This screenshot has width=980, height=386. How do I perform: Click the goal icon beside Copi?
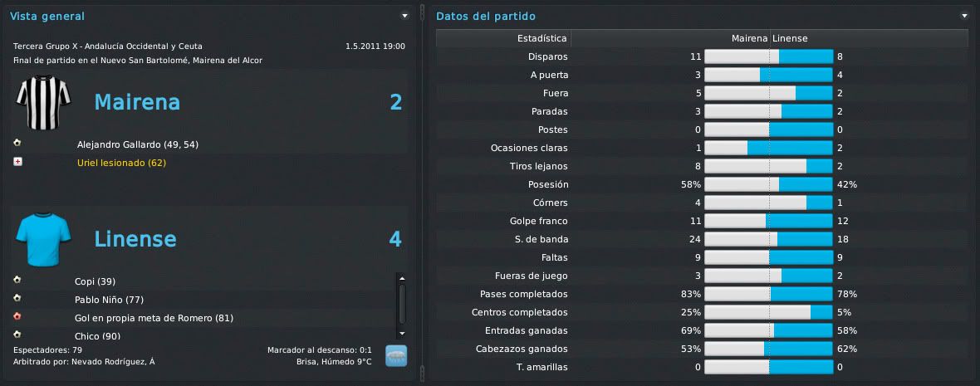coord(17,281)
